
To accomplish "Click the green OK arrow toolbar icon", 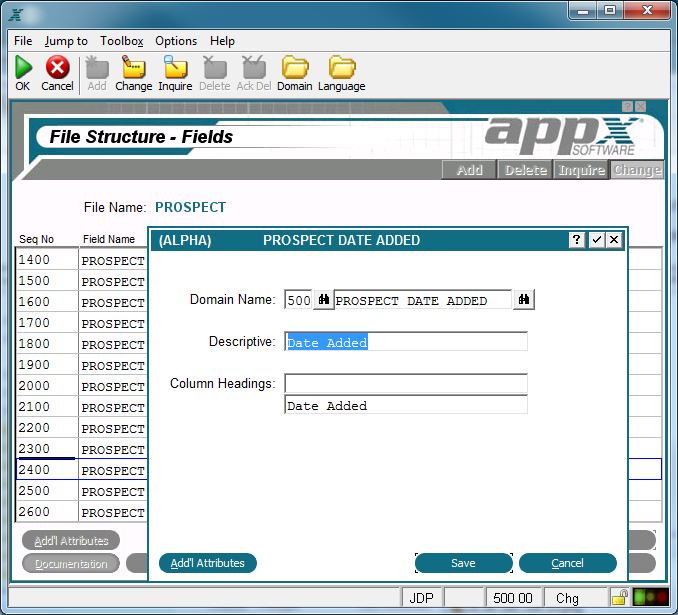I will point(23,67).
